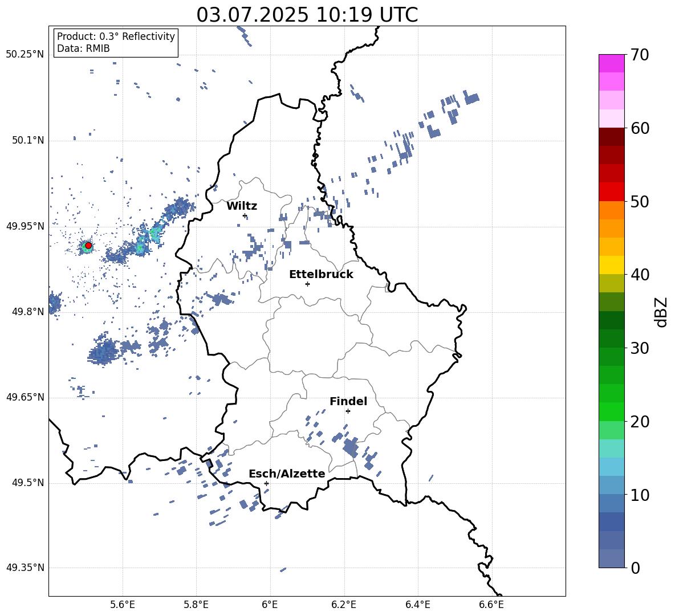The width and height of the screenshot is (675, 616).
Task: Click the 'Data: RMIB' text
Action: coord(83,48)
